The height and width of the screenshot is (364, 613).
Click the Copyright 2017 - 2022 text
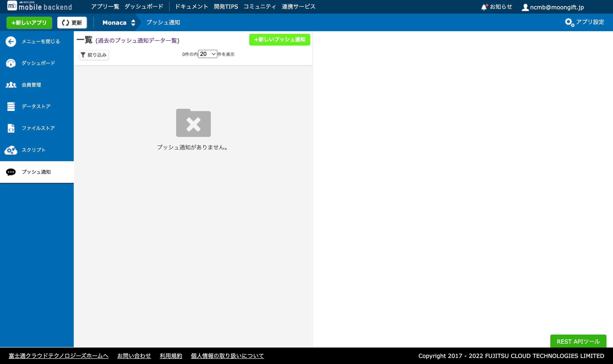pos(511,356)
